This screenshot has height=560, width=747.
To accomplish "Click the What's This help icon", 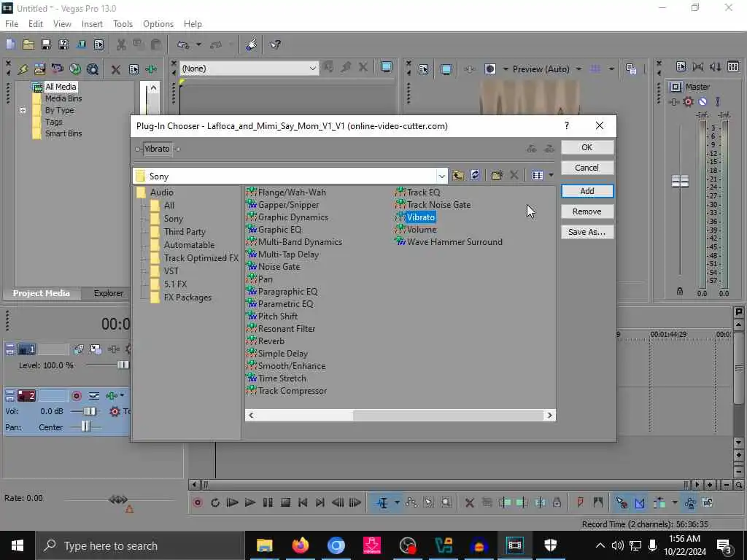I will (275, 44).
